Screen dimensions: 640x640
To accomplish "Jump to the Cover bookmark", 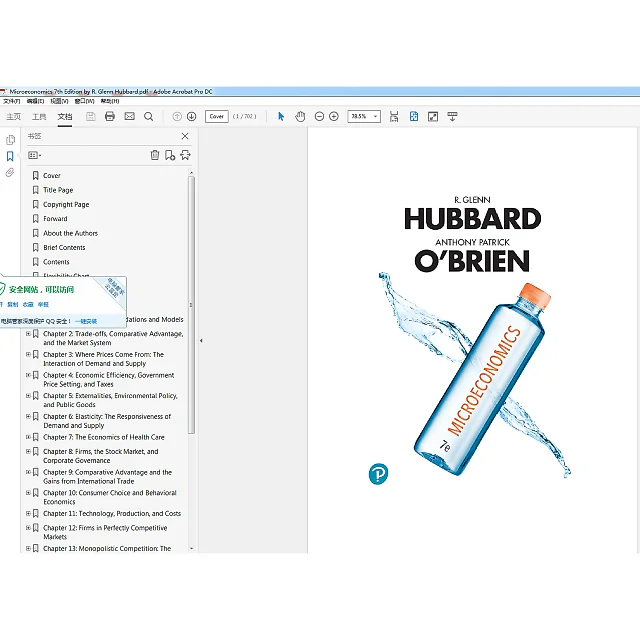I will [x=52, y=176].
